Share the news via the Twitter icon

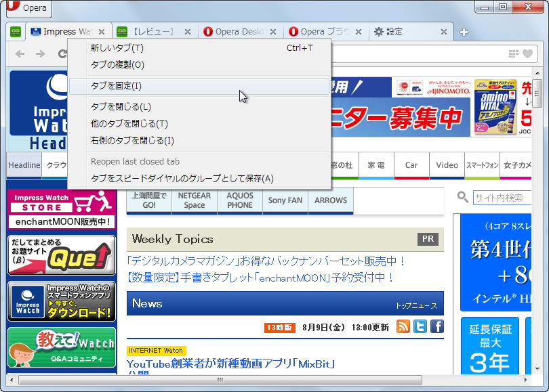click(x=420, y=326)
